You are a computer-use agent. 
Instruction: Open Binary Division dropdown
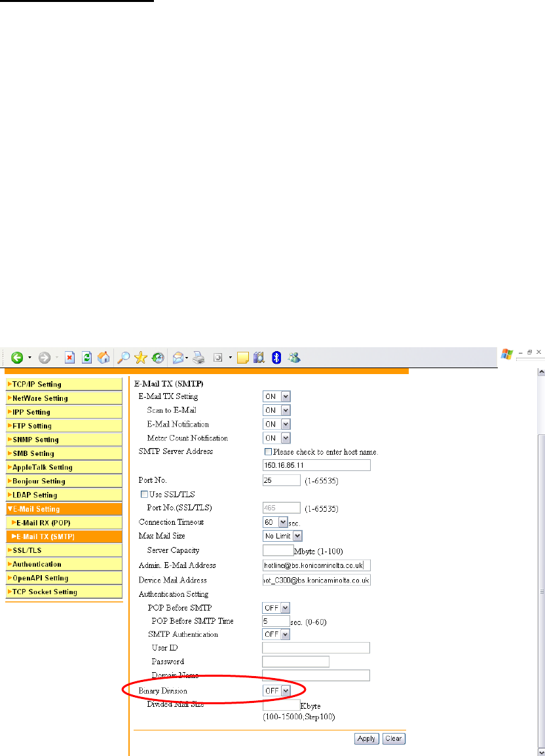pyautogui.click(x=276, y=691)
